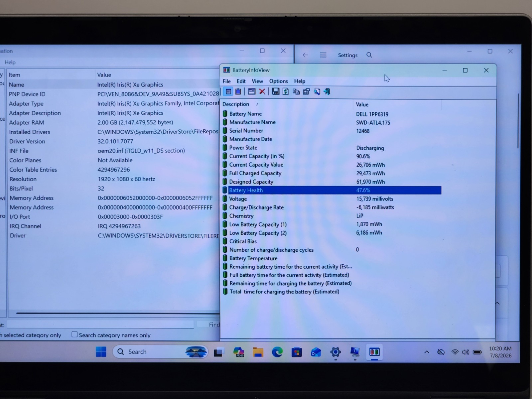The height and width of the screenshot is (399, 532).
Task: Refresh battery info with green arrows icon
Action: (286, 91)
